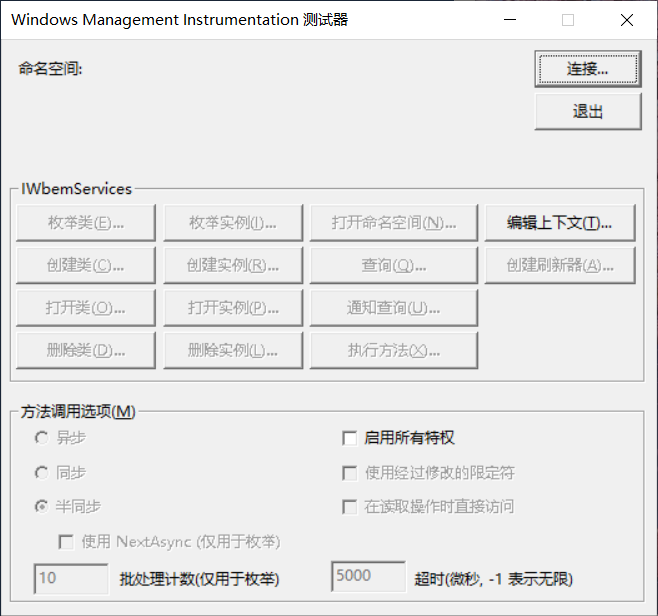Click 打开命名空间(N)... button
Image resolution: width=658 pixels, height=616 pixels.
pos(394,223)
